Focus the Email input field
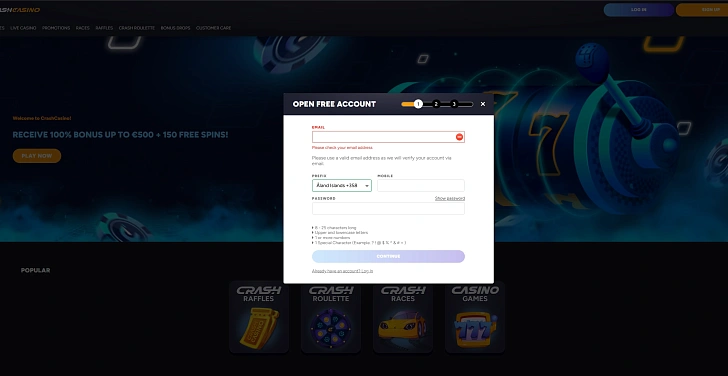This screenshot has height=376, width=728. [388, 137]
